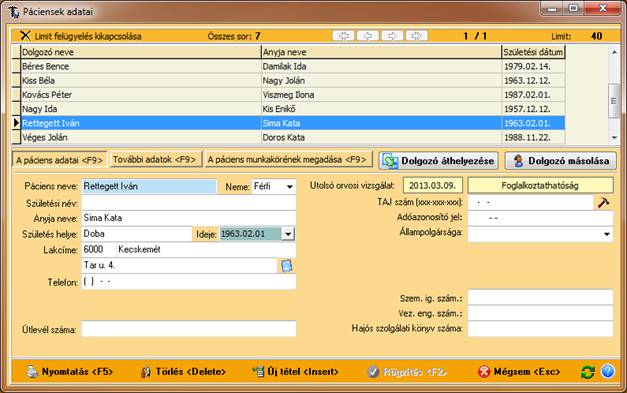Click Dolgozó áthelyezése button
The height and width of the screenshot is (393, 627).
438,161
